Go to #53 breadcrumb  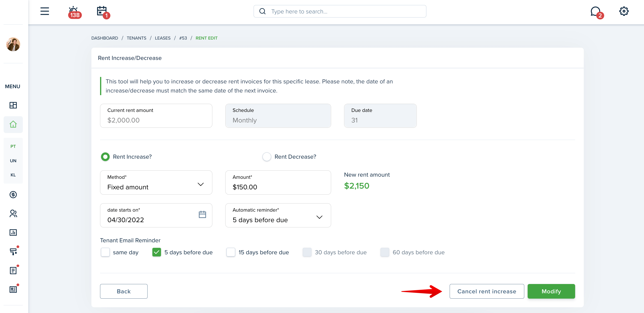click(x=183, y=38)
